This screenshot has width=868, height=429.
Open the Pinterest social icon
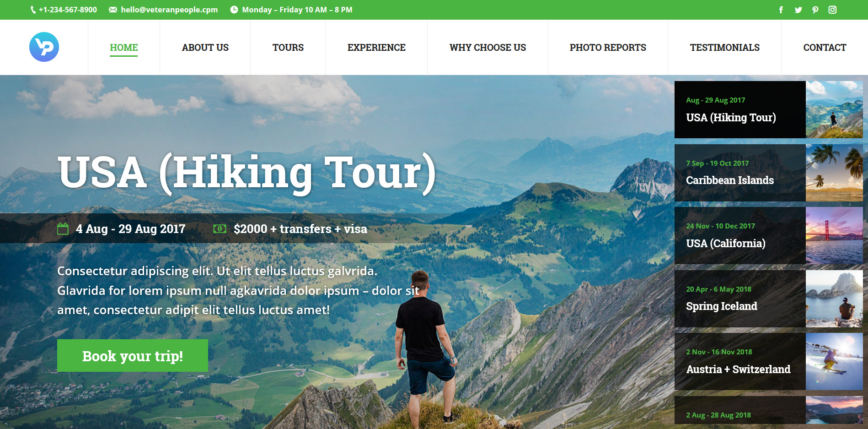[x=815, y=10]
